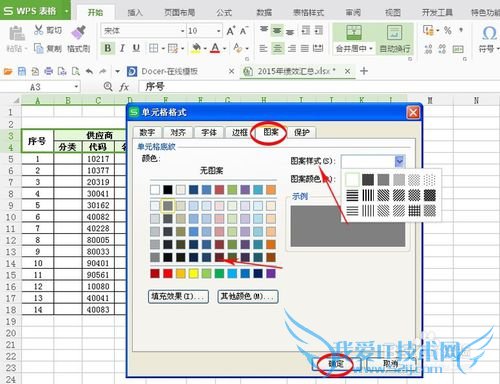
Task: Switch to the Font (字体) dialog tab
Action: pos(209,132)
